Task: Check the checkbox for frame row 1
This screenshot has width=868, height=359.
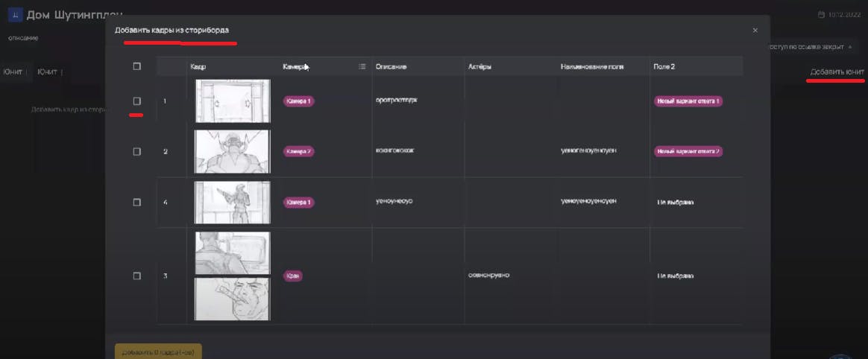Action: click(x=137, y=101)
